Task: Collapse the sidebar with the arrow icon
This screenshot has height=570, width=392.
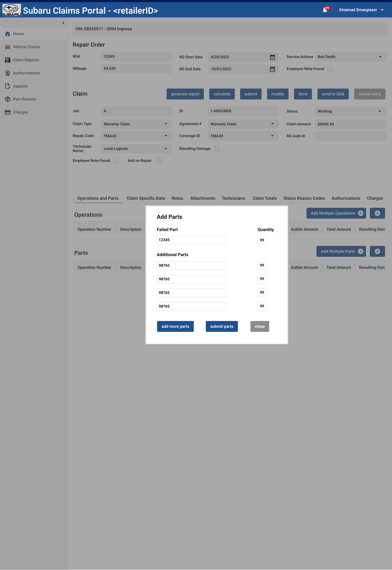Action: pos(63,23)
